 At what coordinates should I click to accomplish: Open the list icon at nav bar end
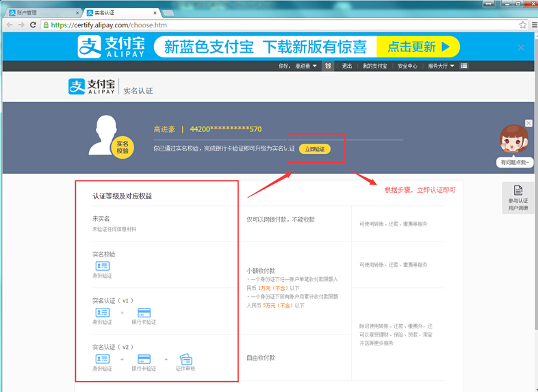[x=464, y=66]
